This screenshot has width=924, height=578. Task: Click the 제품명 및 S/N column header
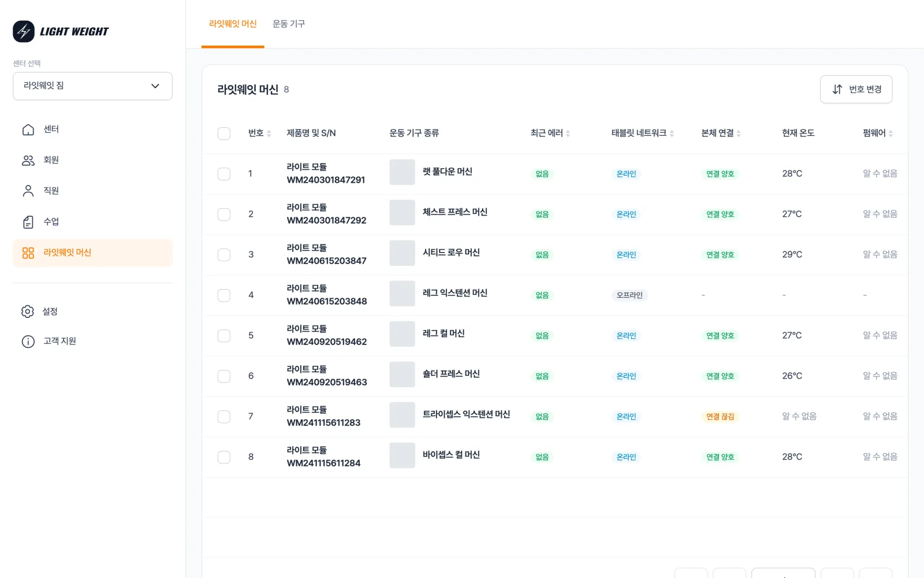tap(311, 134)
